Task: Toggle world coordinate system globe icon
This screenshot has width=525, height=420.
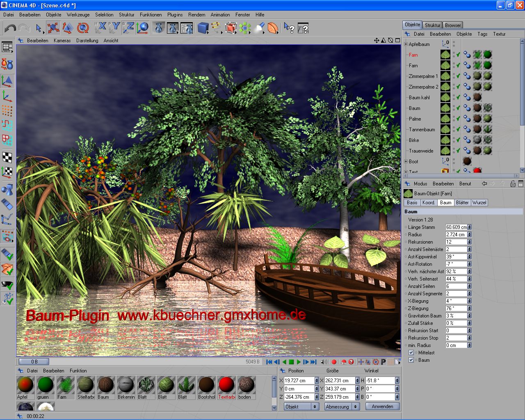Action: pos(142,27)
